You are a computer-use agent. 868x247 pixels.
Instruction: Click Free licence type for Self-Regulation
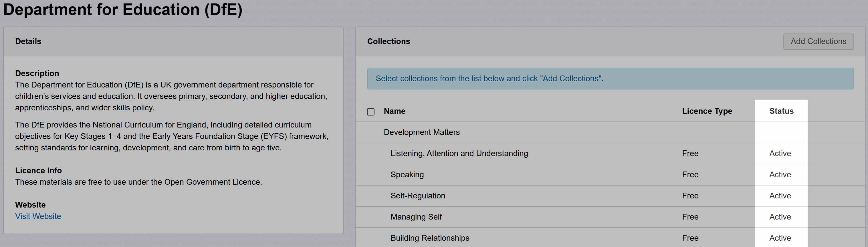[x=690, y=196]
